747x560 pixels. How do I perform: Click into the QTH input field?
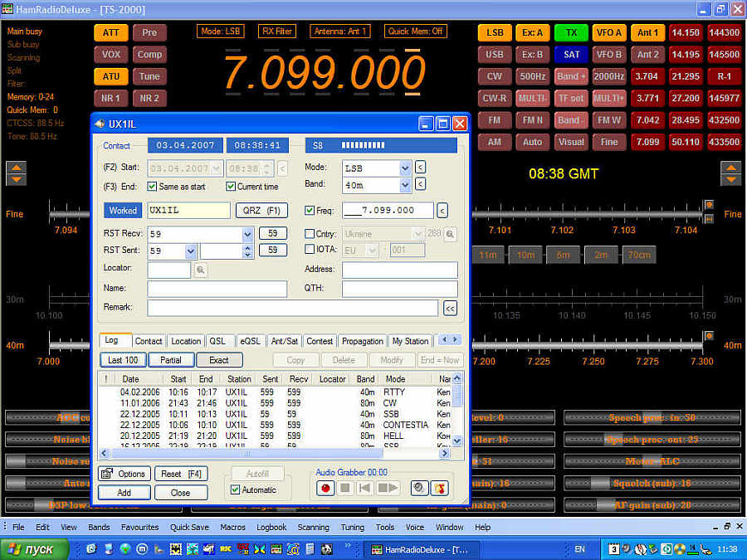(400, 289)
